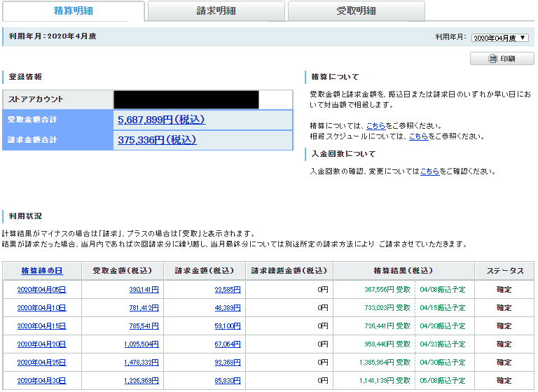Click the ストアアカウント label
Screen dimensions: 538x392
click(x=36, y=99)
